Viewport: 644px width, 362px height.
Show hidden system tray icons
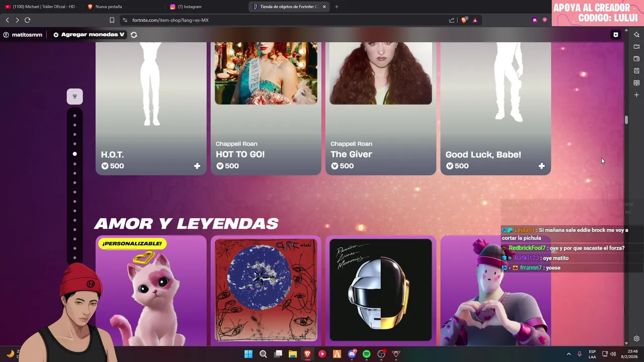569,354
